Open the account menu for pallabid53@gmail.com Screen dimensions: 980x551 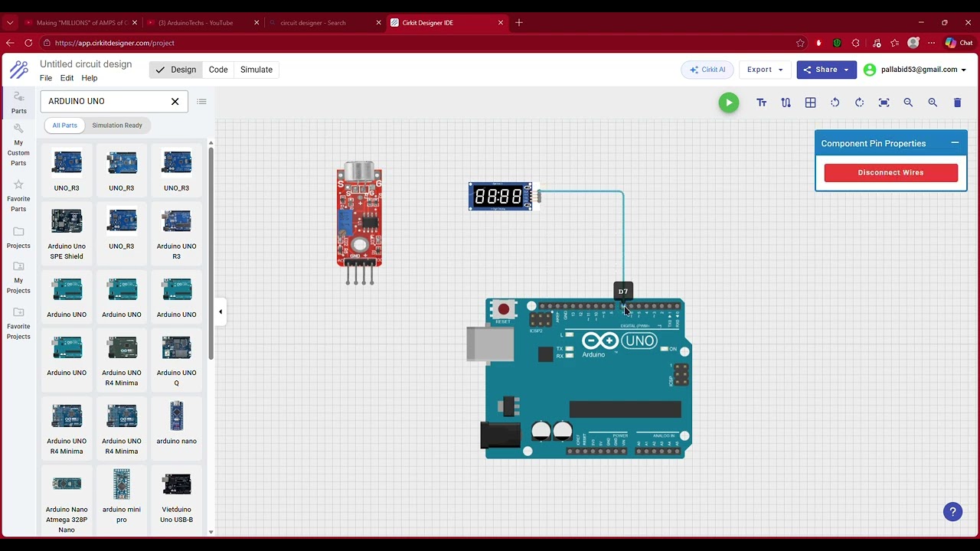[915, 70]
